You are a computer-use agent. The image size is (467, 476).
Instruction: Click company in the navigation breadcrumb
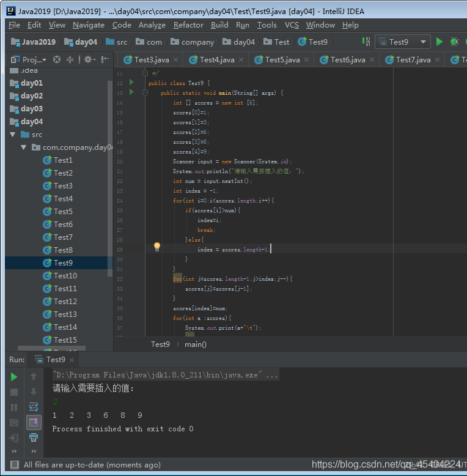[x=193, y=42]
